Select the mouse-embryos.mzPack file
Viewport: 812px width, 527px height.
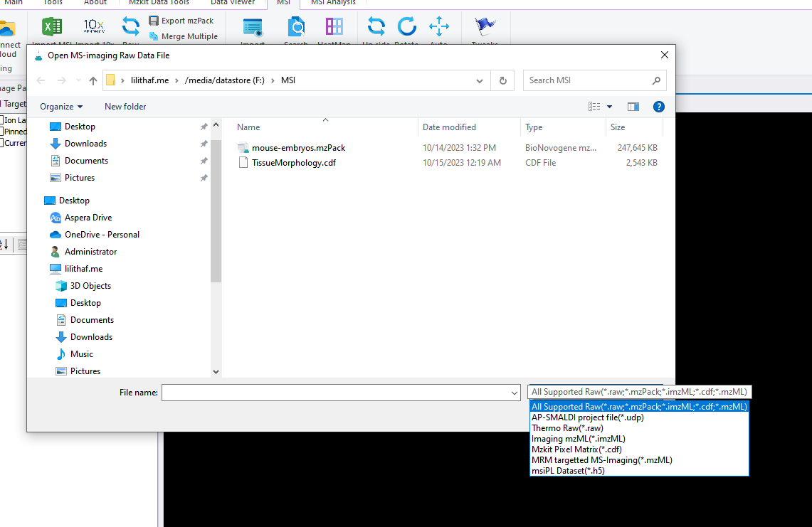[x=298, y=148]
